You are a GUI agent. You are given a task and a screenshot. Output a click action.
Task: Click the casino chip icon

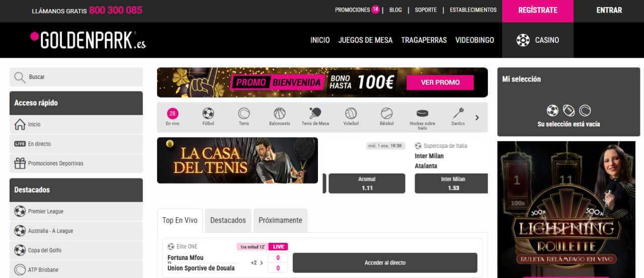tap(523, 40)
